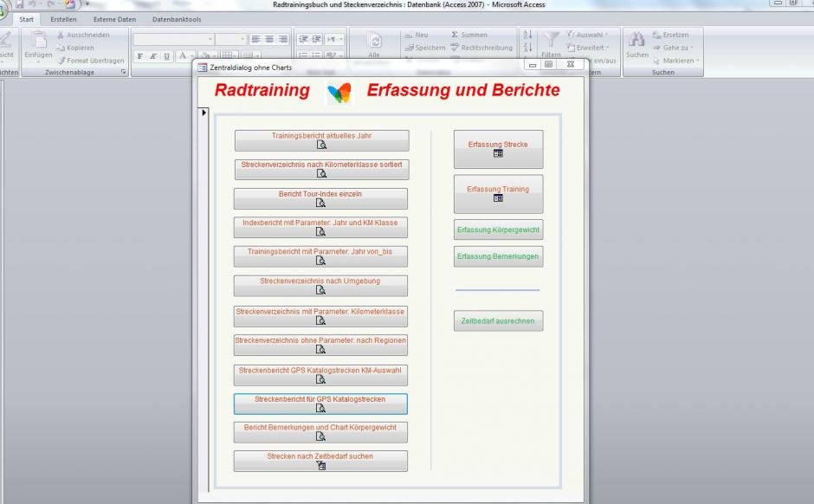Toggle bold formatting (F) in the ribbon
The height and width of the screenshot is (504, 814).
click(x=140, y=56)
